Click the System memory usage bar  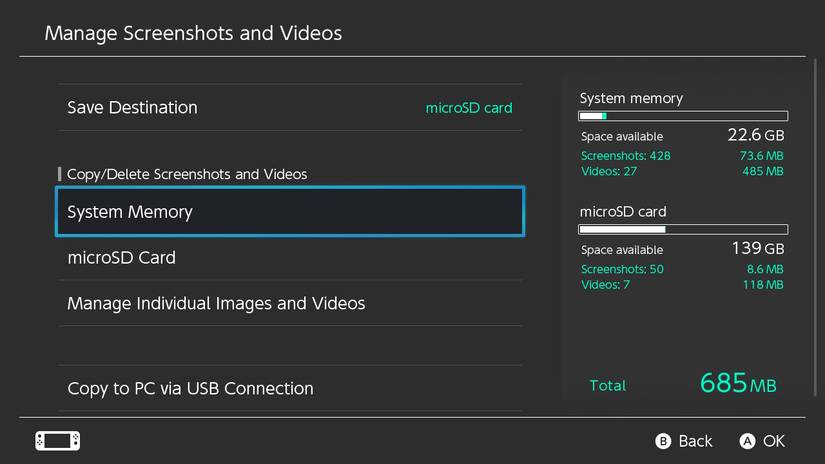[x=683, y=116]
